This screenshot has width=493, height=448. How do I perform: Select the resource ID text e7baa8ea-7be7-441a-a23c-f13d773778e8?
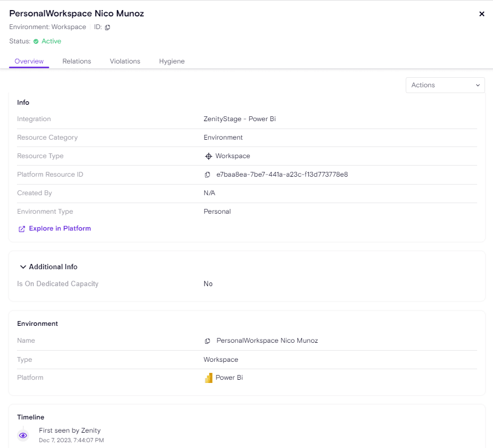pyautogui.click(x=282, y=175)
